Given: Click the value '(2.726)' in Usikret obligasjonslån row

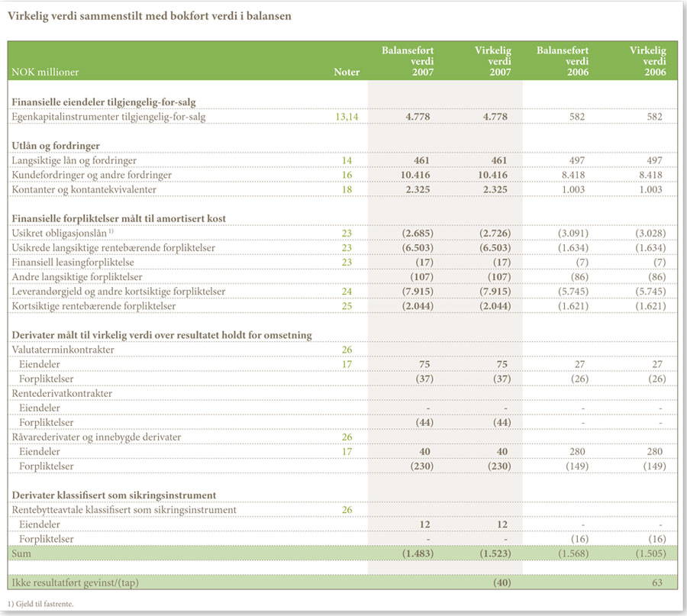Looking at the screenshot, I should coord(495,234).
